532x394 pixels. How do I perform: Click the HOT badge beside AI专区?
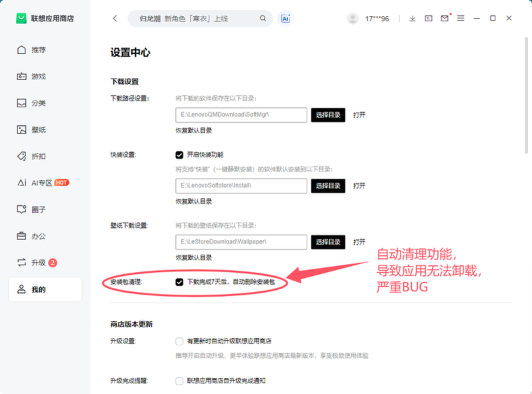click(x=62, y=183)
